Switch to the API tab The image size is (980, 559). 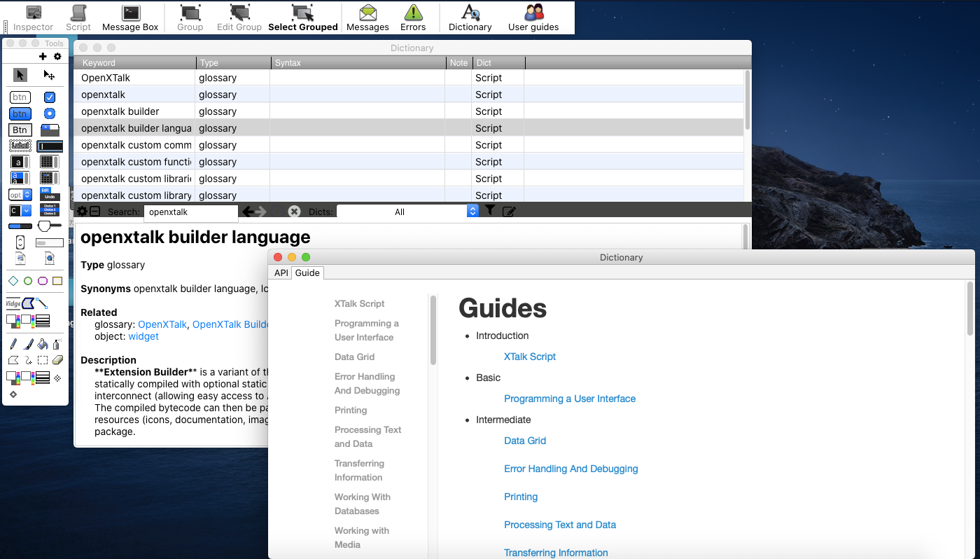[281, 272]
